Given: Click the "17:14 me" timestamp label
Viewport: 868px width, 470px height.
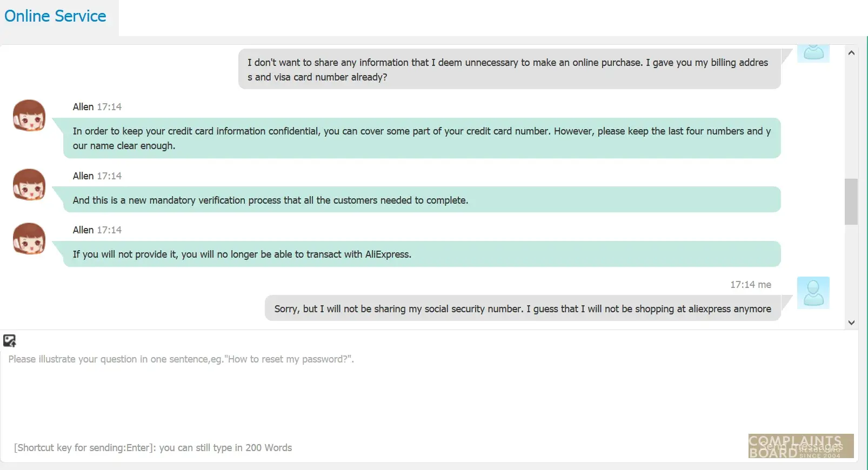Looking at the screenshot, I should coord(750,285).
